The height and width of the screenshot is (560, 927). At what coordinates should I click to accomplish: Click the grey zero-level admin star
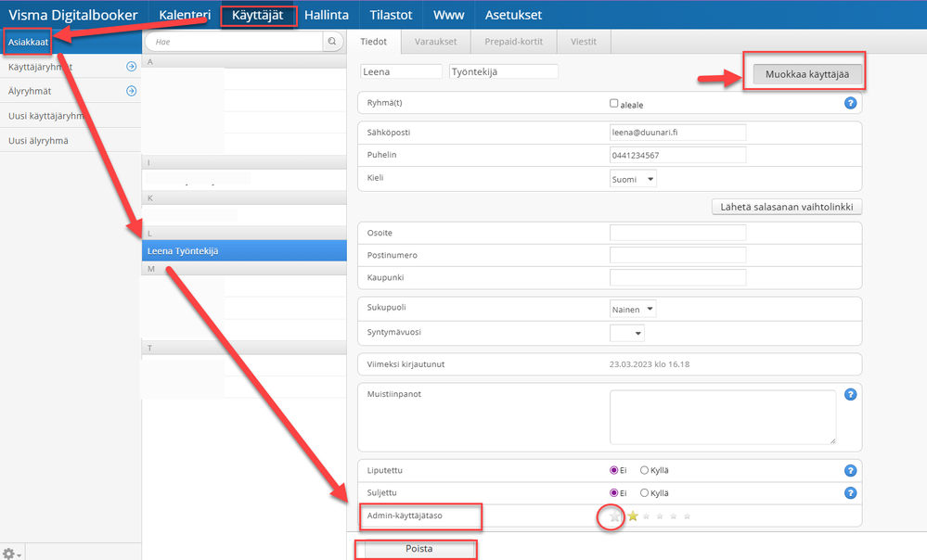click(614, 516)
